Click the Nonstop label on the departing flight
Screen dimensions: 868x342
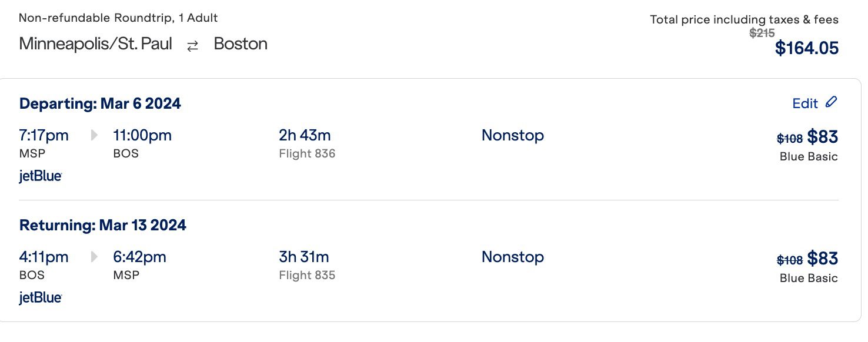click(x=512, y=135)
